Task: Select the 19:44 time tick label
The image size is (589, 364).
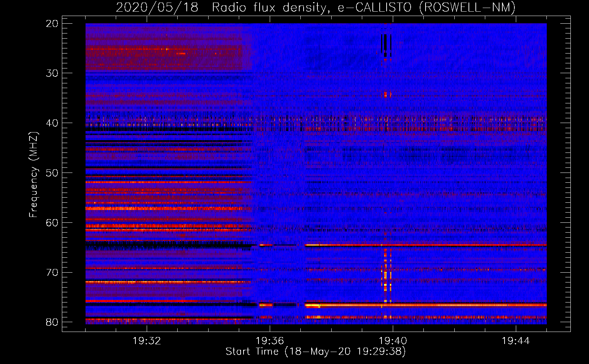Action: [515, 341]
